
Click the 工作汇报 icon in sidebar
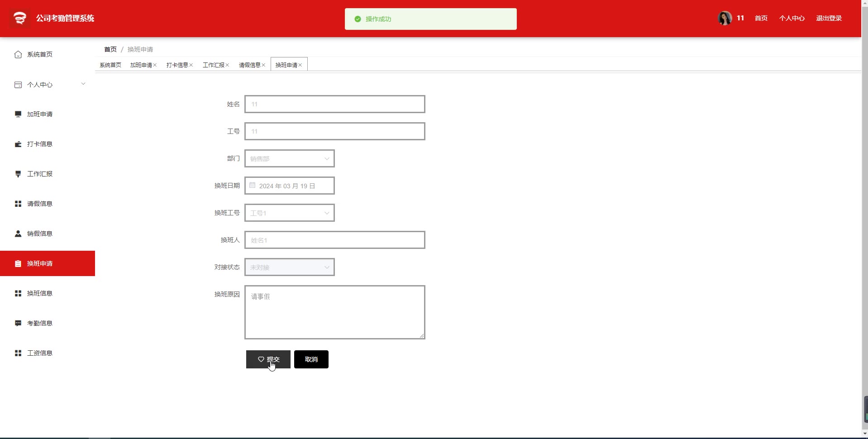pos(18,174)
